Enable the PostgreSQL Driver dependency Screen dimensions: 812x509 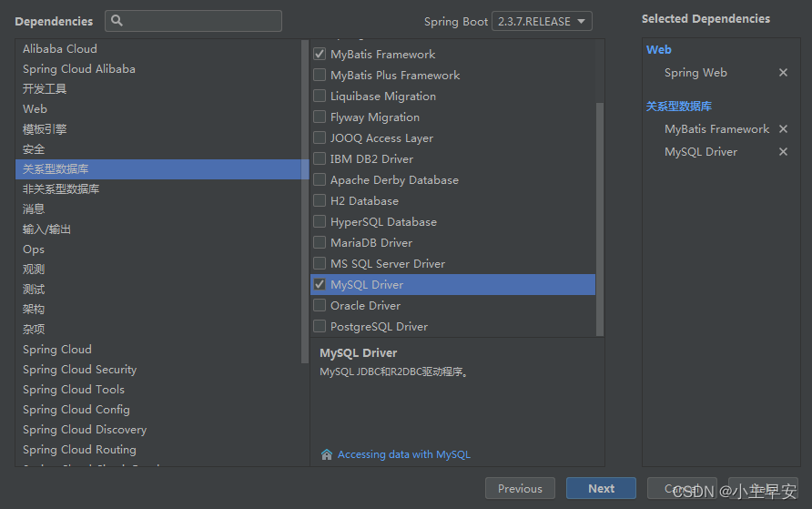pyautogui.click(x=320, y=326)
